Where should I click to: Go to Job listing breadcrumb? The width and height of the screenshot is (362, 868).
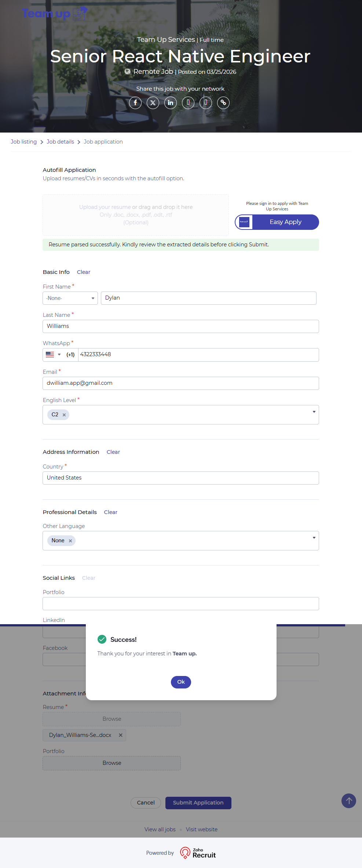[23, 142]
